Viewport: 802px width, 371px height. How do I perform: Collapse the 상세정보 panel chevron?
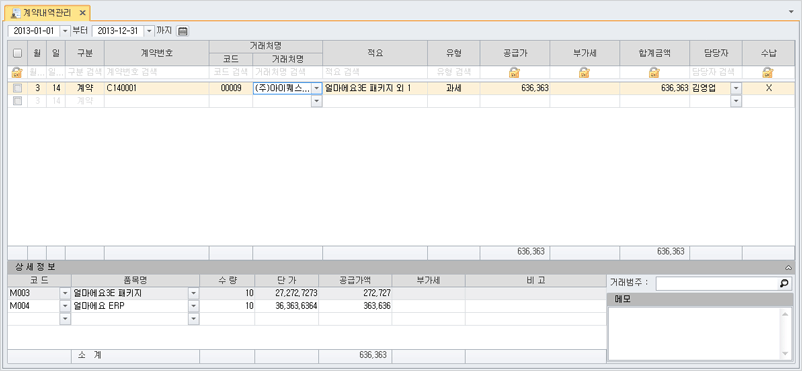788,268
